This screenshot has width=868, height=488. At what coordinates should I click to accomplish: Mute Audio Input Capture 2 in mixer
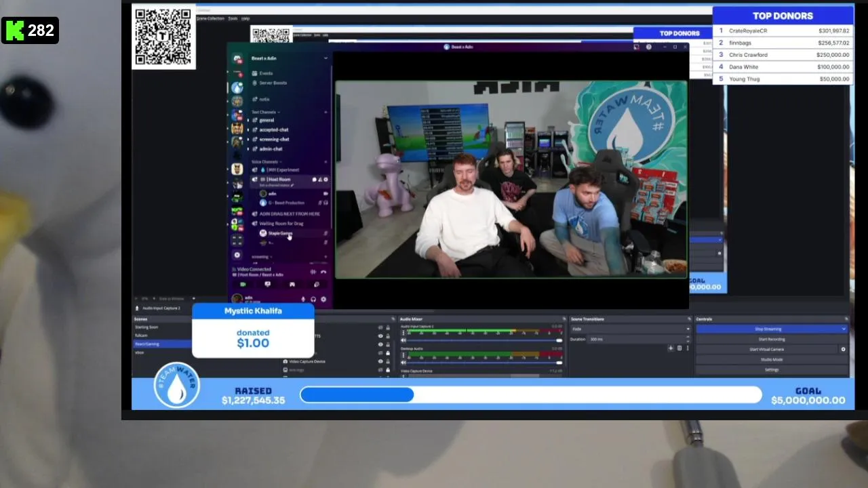pos(403,340)
